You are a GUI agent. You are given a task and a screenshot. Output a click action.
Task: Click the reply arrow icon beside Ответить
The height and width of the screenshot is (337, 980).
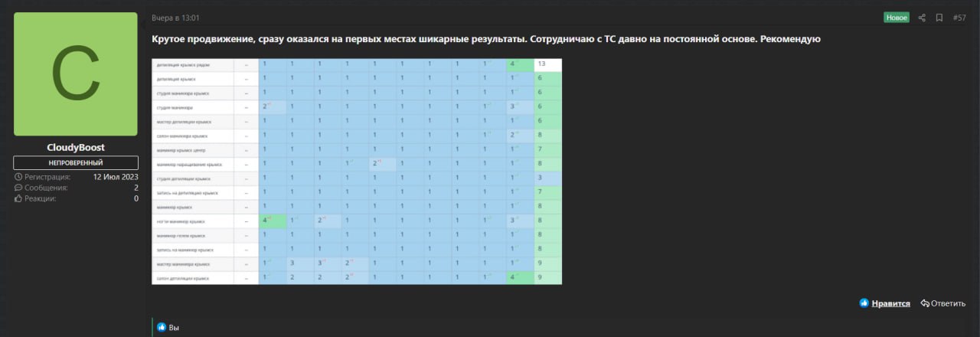(x=925, y=303)
